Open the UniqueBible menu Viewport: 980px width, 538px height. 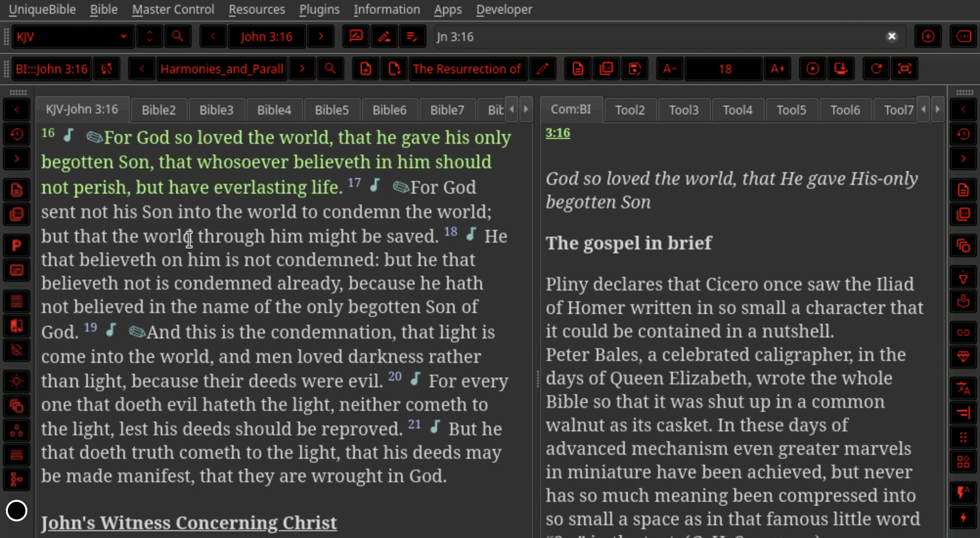point(42,9)
